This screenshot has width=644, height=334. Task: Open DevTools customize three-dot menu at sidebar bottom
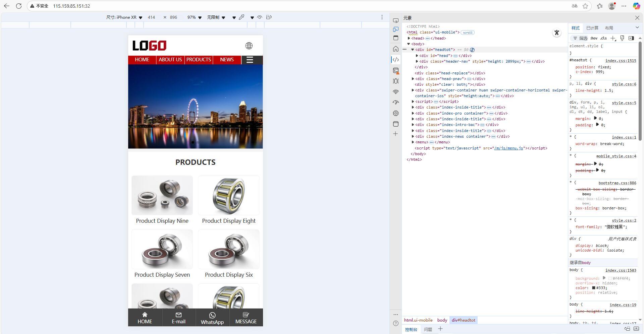[396, 314]
